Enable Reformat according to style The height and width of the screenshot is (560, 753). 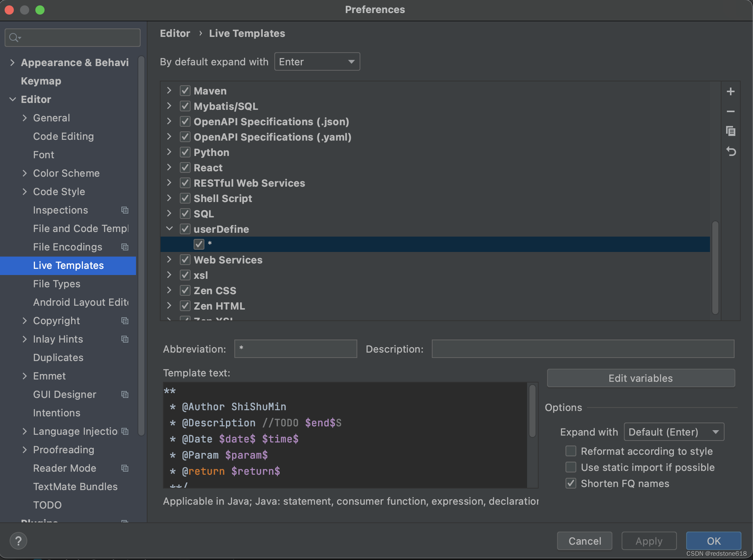tap(571, 451)
